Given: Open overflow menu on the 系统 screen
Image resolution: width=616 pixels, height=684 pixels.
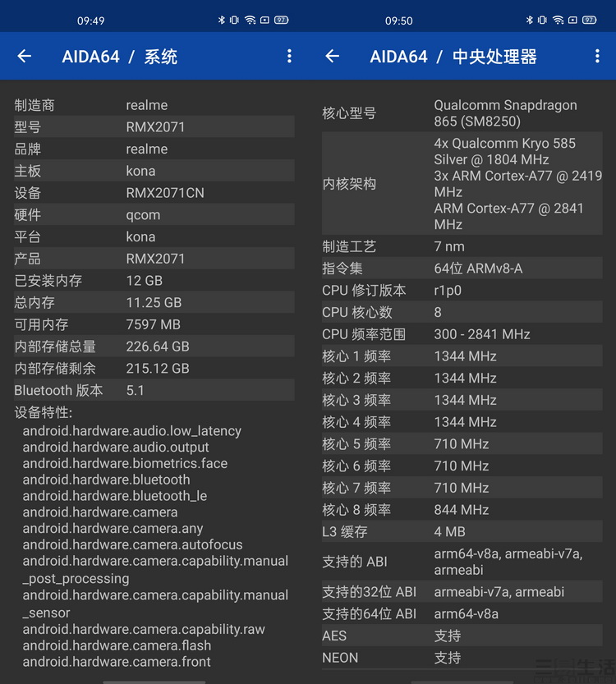Looking at the screenshot, I should 289,57.
